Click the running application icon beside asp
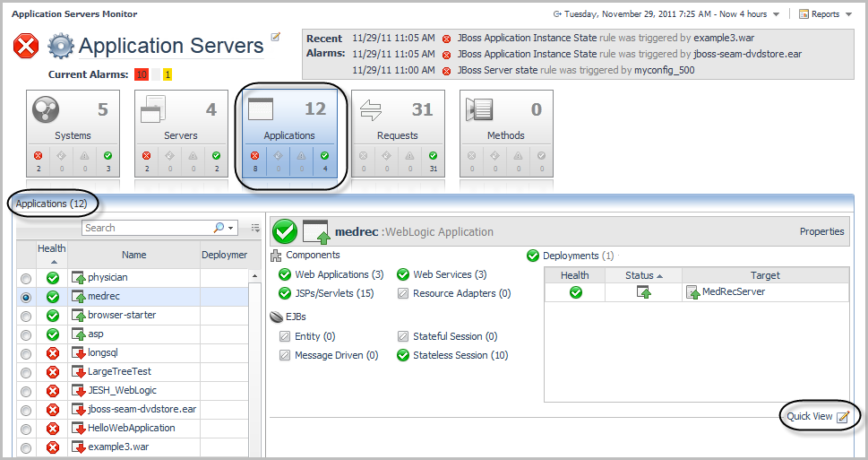 click(79, 334)
